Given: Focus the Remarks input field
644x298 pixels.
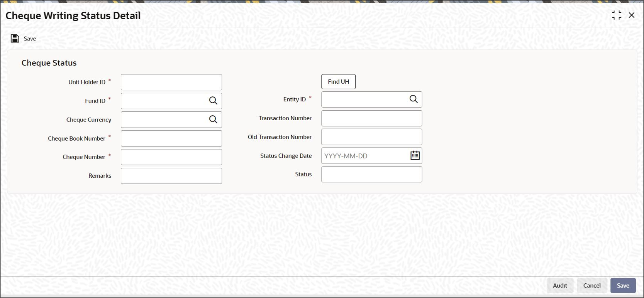Looking at the screenshot, I should [x=171, y=176].
